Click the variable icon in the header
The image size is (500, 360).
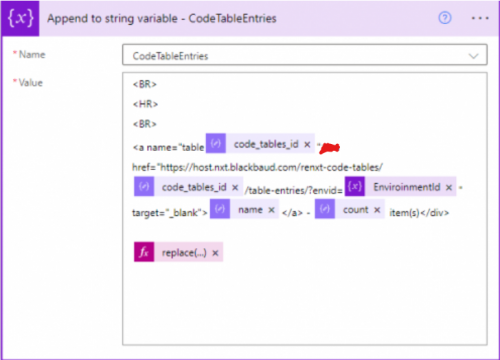[x=20, y=18]
